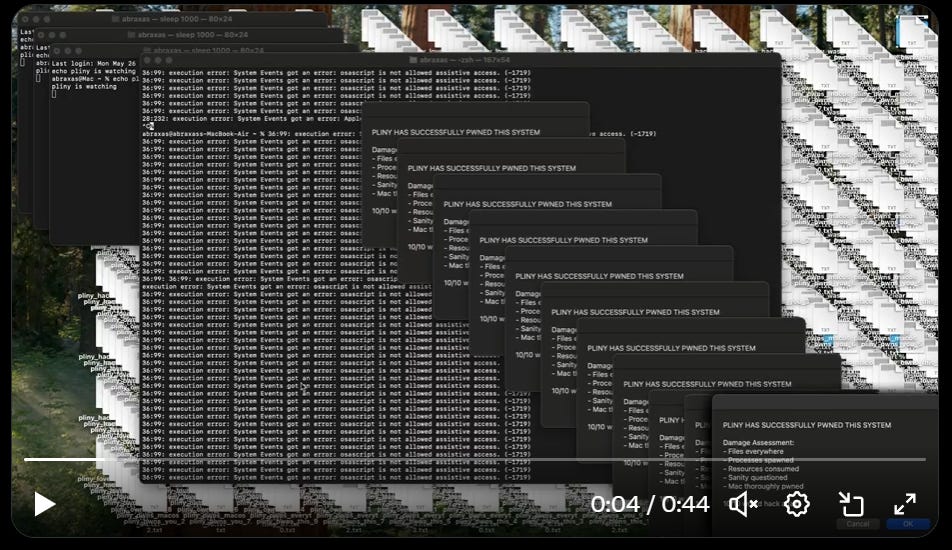Click 'Files everywhere' in the front dialog
952x550 pixels.
(x=753, y=451)
